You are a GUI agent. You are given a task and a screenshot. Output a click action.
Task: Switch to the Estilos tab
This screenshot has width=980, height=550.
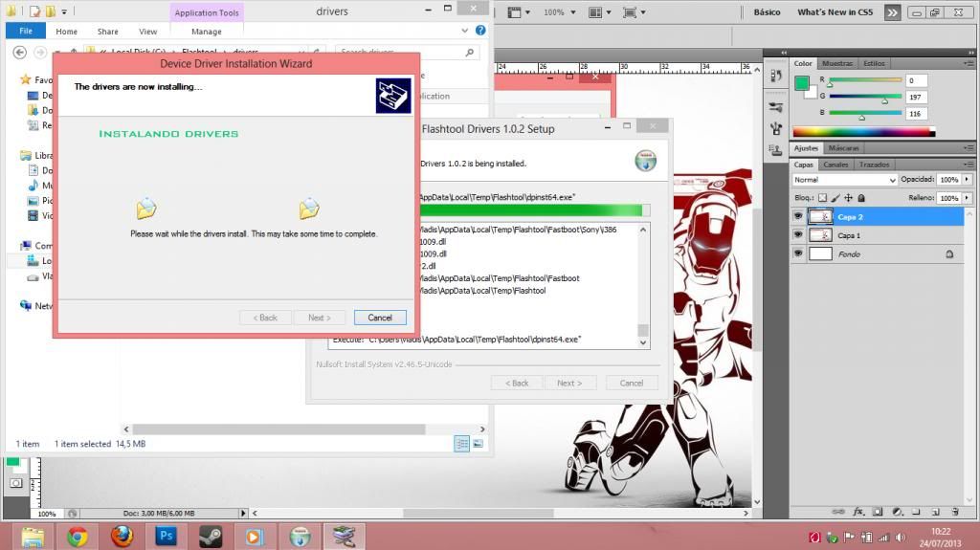[x=874, y=63]
